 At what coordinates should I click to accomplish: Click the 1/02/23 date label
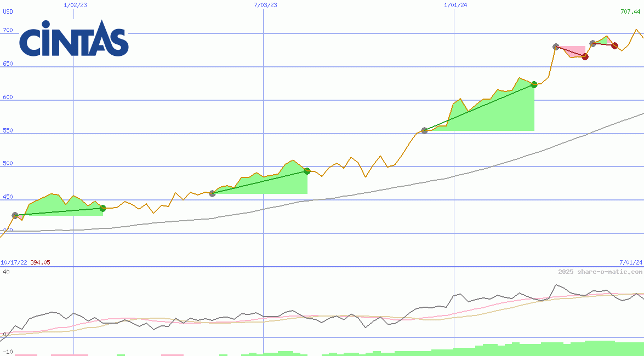74,5
